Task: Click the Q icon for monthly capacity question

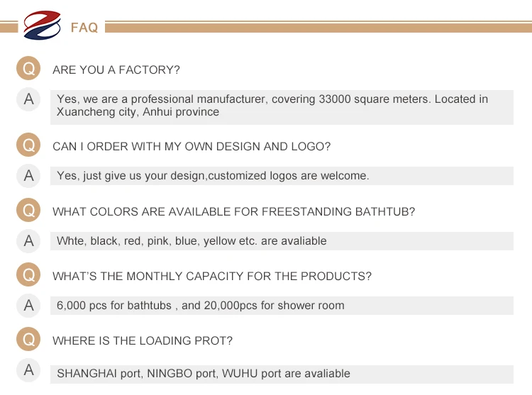Action: click(x=28, y=274)
